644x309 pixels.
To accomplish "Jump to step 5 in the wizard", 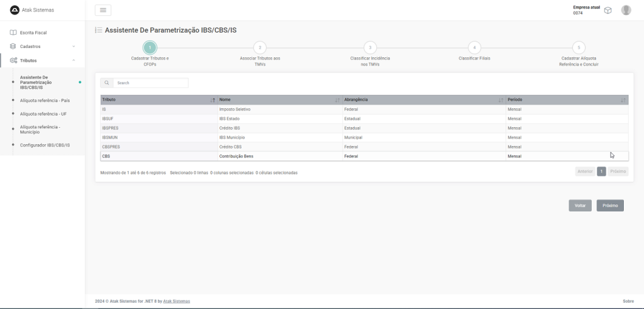I will [x=579, y=47].
